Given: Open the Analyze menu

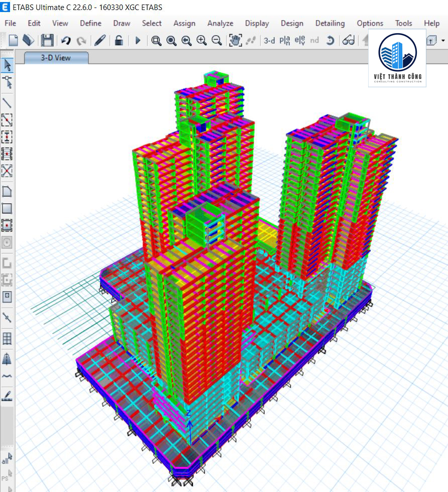Looking at the screenshot, I should tap(220, 23).
